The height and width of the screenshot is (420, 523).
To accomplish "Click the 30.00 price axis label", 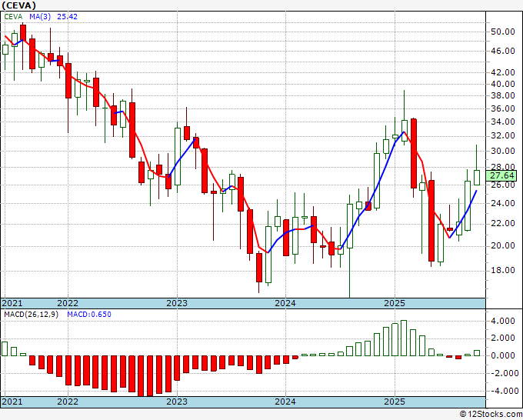I will coord(503,151).
